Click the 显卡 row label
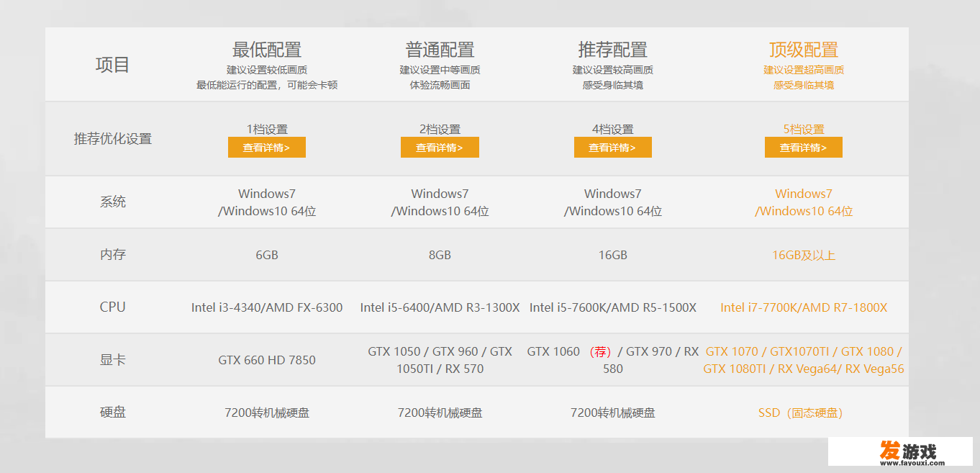The image size is (980, 473). [113, 360]
